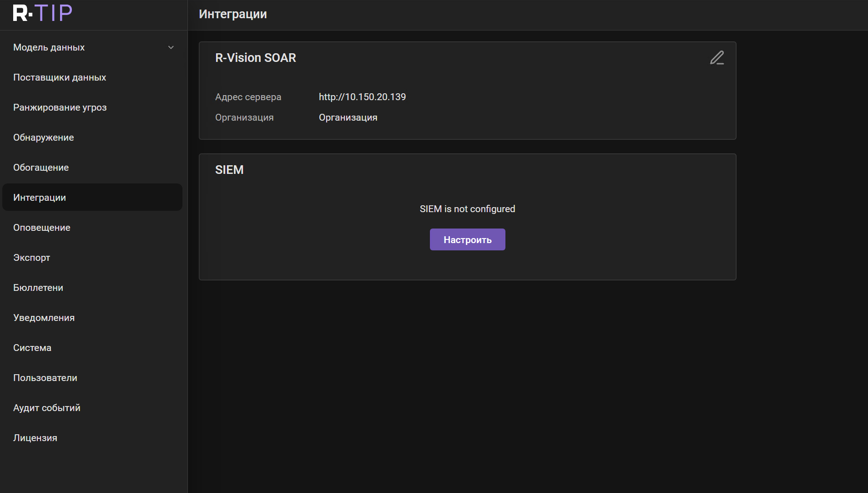Click the R-TIP logo

point(42,12)
